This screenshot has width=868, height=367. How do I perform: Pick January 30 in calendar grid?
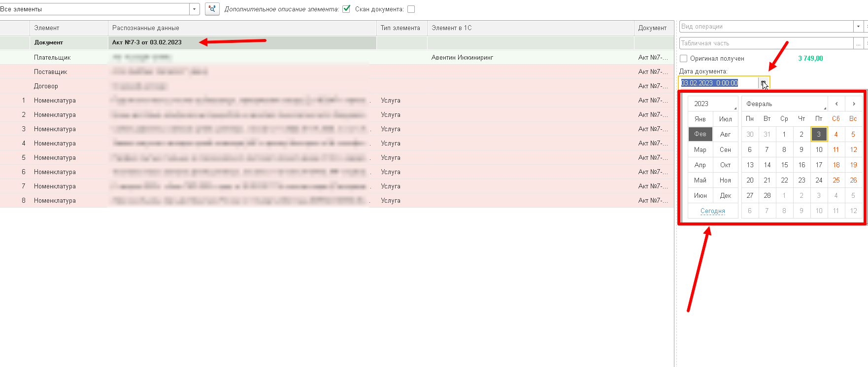click(x=750, y=134)
